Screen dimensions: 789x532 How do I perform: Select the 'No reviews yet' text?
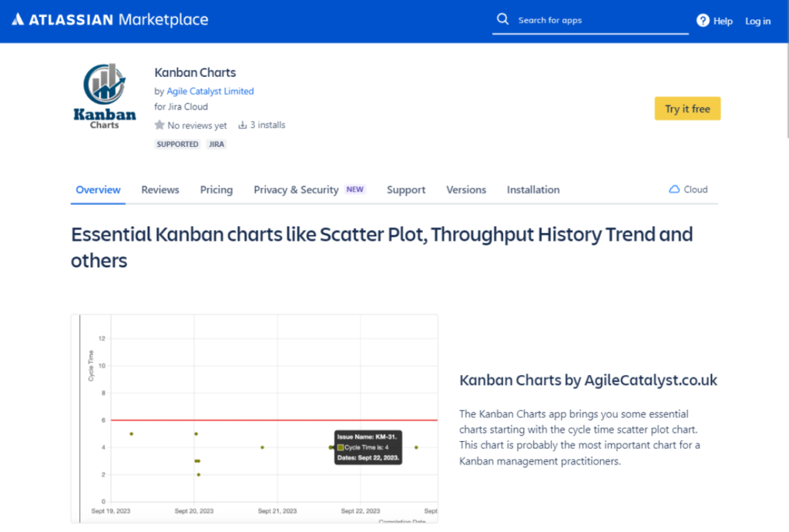tap(196, 125)
